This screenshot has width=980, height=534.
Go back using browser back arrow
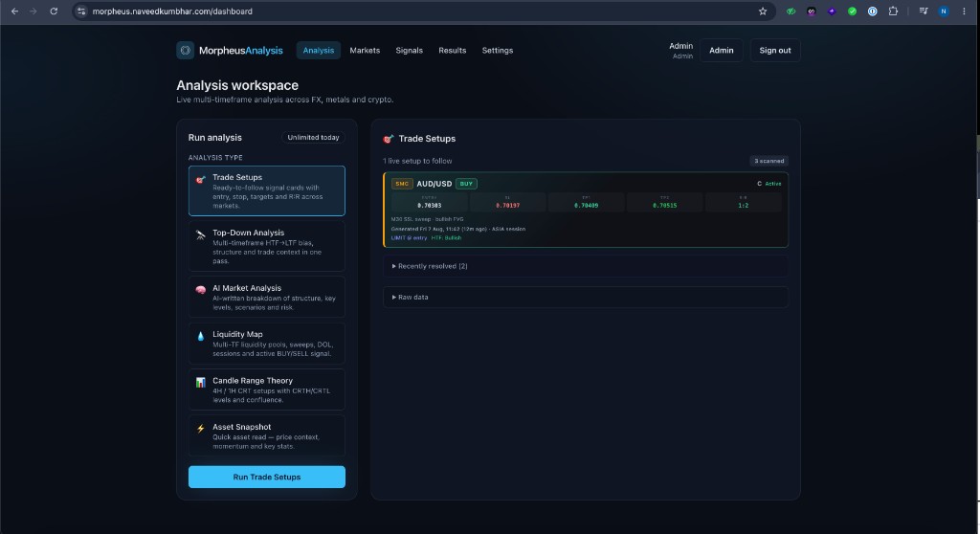[x=14, y=11]
